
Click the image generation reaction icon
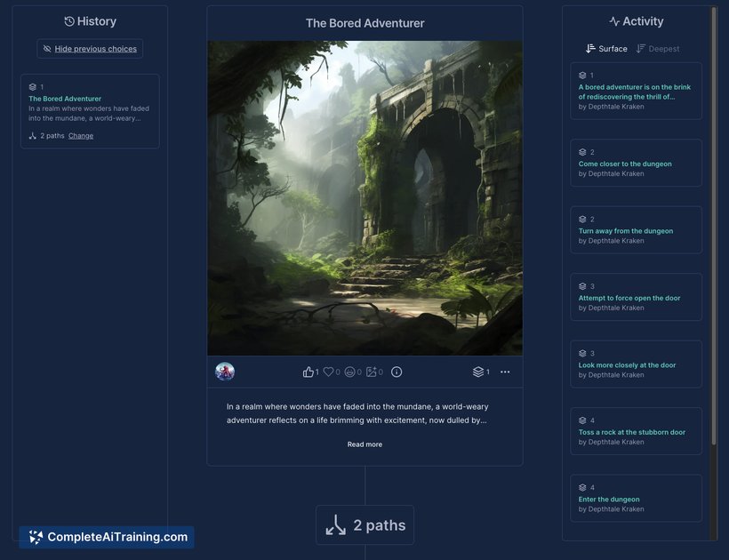pos(371,372)
